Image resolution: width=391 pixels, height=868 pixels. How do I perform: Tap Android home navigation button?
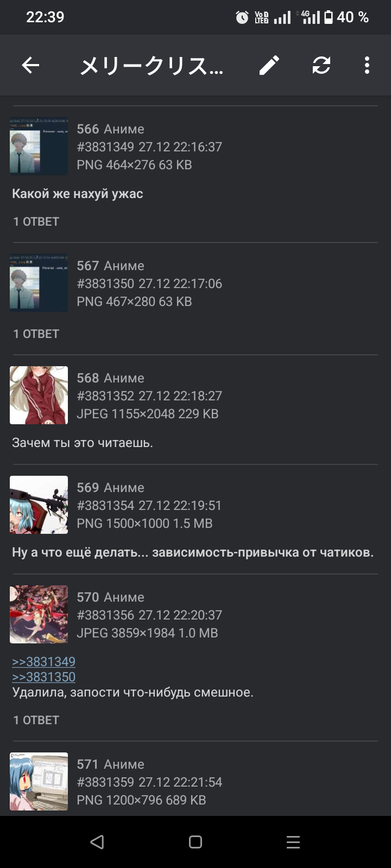coord(195,842)
